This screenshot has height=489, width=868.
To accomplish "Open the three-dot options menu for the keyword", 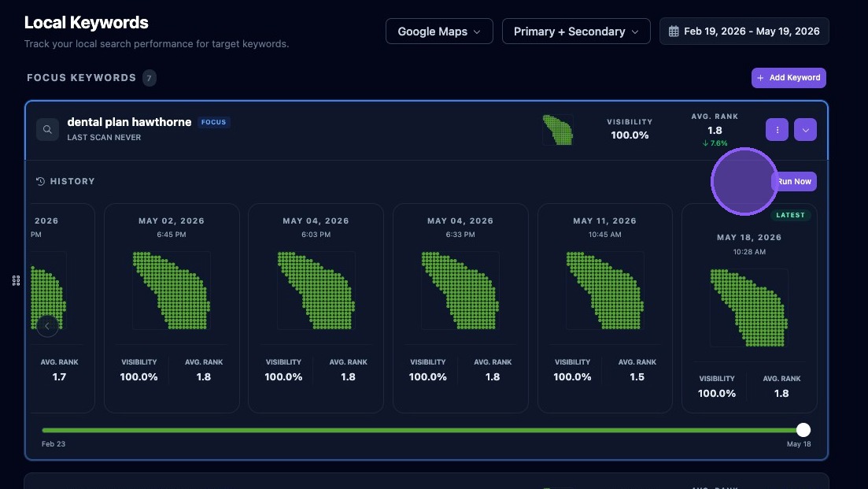I will 777,130.
